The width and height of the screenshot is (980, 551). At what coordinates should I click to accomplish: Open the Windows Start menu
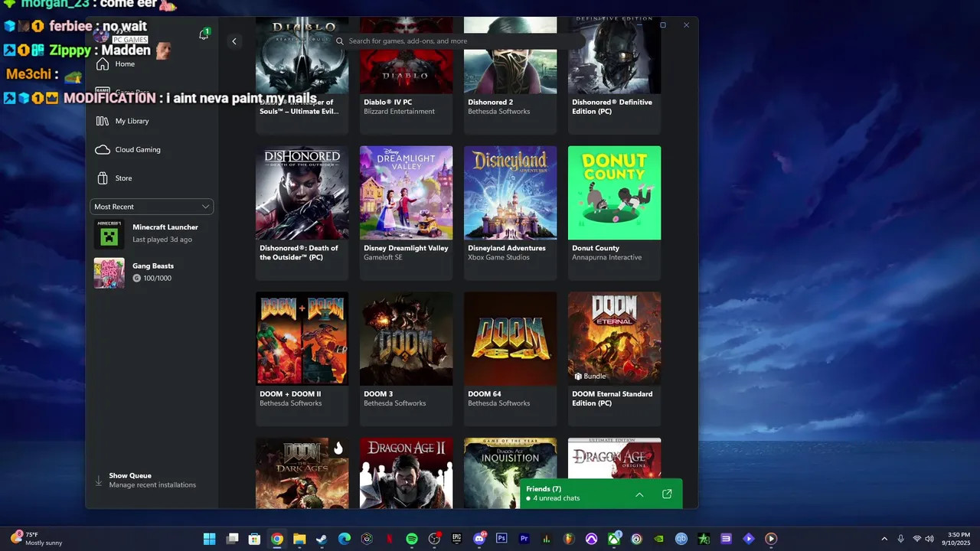click(x=209, y=539)
